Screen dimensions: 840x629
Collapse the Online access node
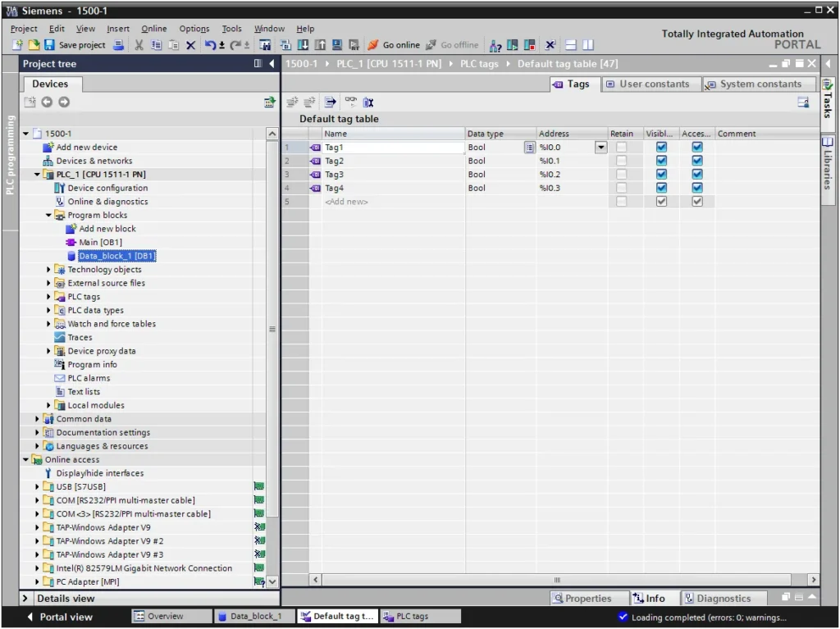[x=25, y=460]
